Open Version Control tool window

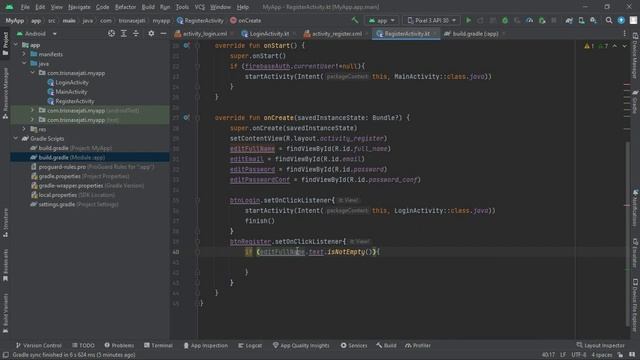(38, 345)
